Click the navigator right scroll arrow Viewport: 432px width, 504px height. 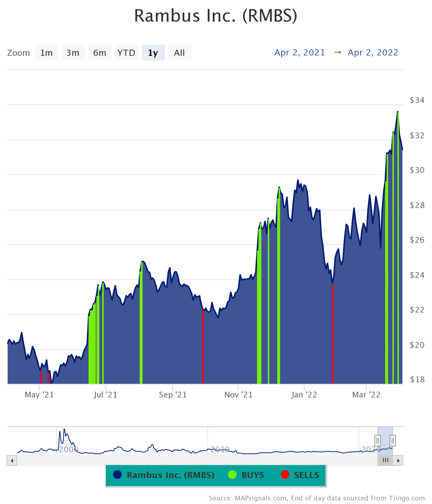point(398,460)
